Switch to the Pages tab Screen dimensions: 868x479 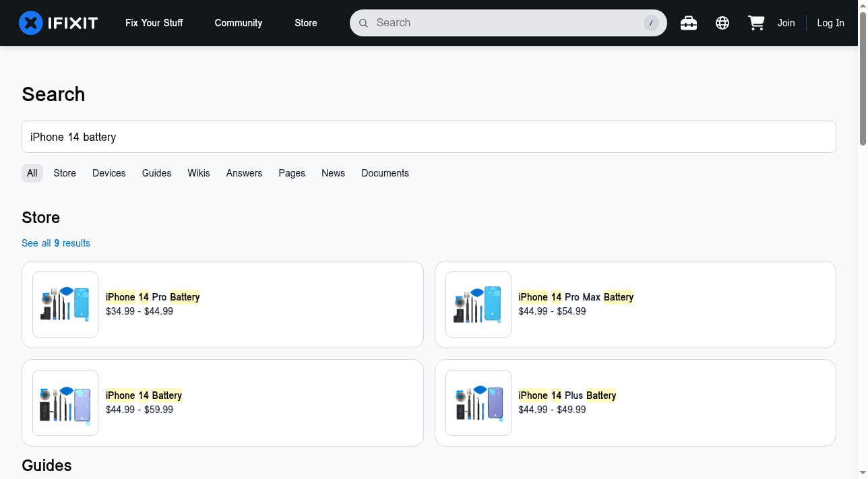point(292,173)
